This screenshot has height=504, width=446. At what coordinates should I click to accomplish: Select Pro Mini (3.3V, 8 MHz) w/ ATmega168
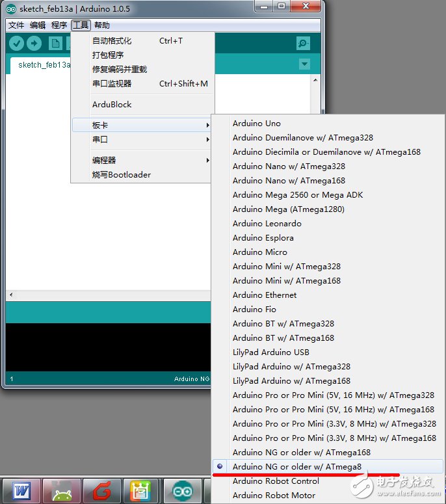[x=328, y=438]
